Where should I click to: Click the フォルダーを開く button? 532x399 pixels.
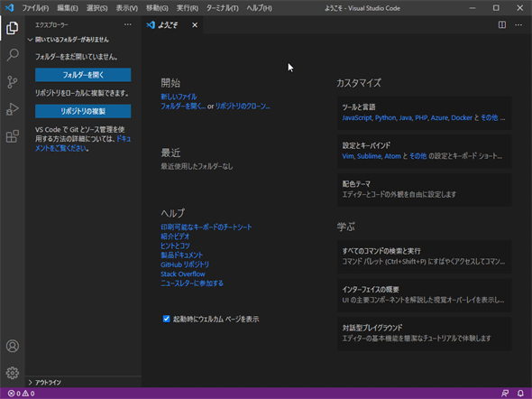pyautogui.click(x=83, y=75)
